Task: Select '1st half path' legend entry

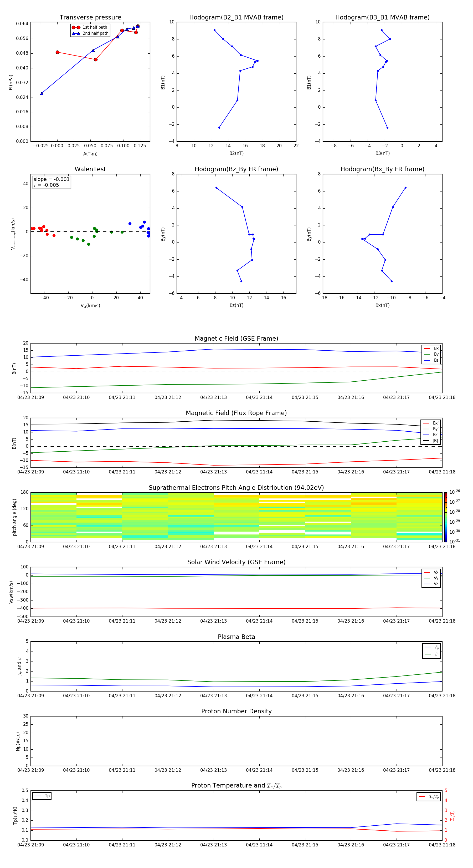Action: 90,27
